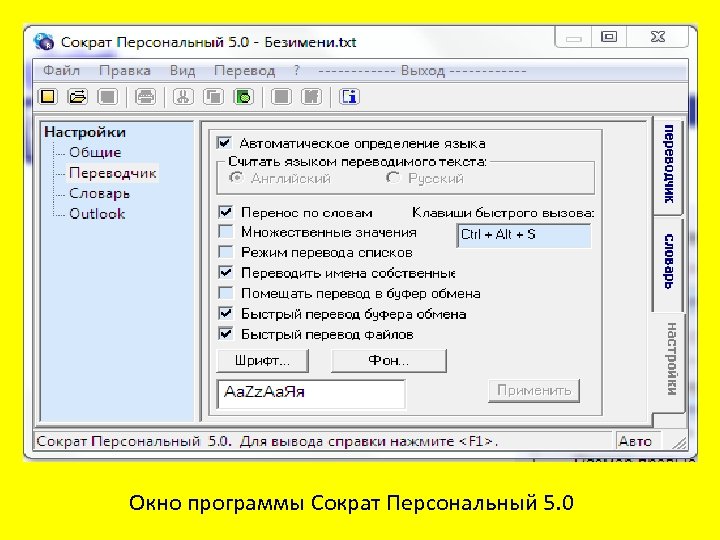This screenshot has height=540, width=720.
Task: Toggle Быстрый перевод буфера обмена checkbox
Action: [x=225, y=313]
